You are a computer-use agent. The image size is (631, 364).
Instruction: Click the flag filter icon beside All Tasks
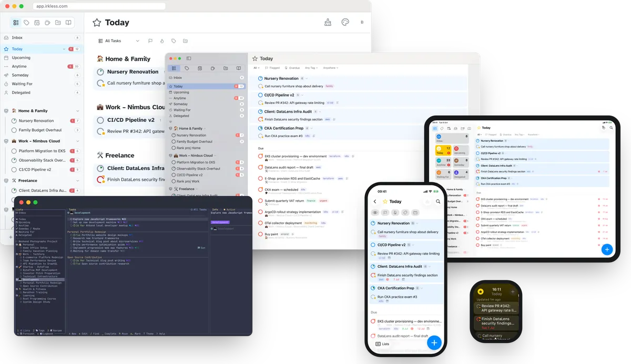tap(150, 41)
